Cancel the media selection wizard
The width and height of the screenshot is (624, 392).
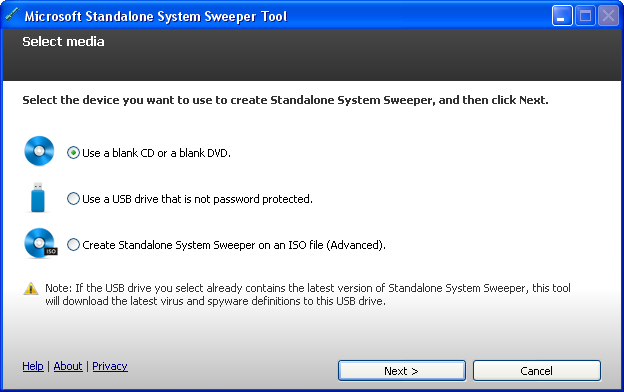point(537,371)
